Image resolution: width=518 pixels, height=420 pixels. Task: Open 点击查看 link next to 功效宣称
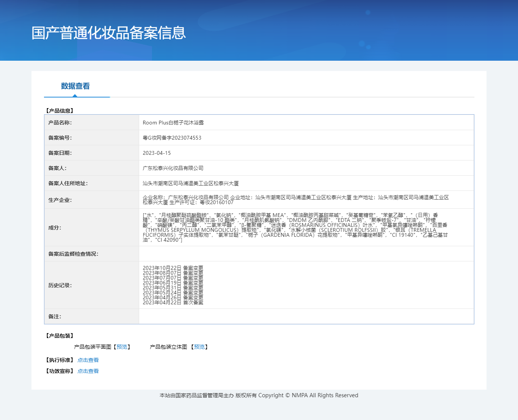[88, 371]
